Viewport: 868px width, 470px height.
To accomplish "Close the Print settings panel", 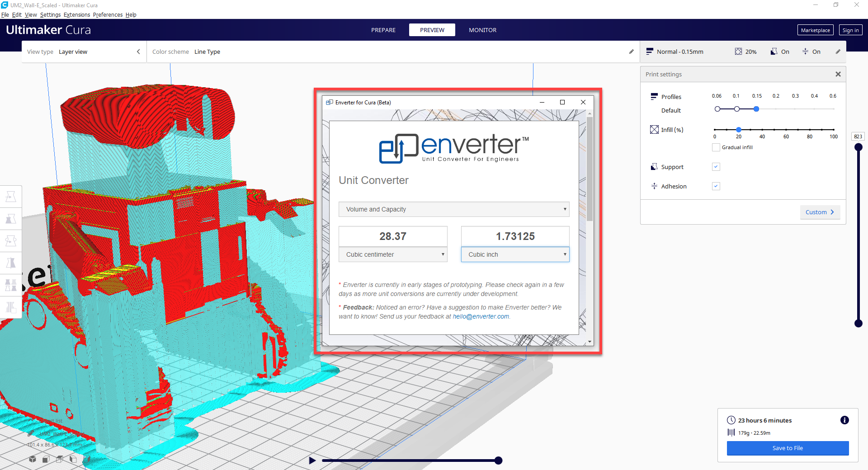I will point(838,74).
